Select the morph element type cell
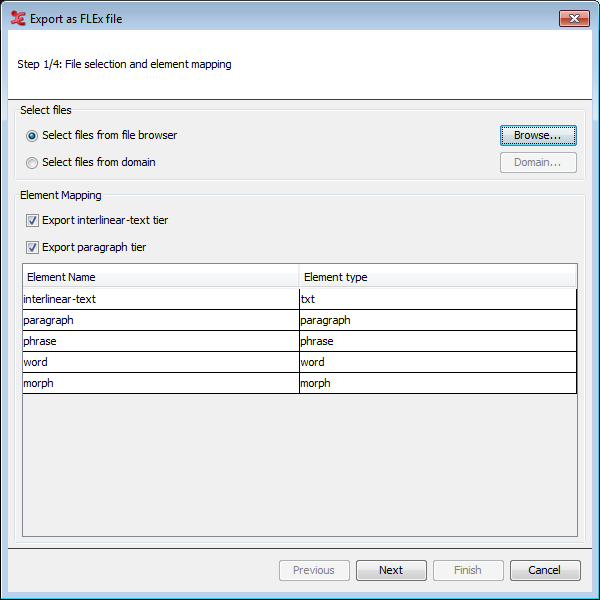600x600 pixels. click(437, 383)
